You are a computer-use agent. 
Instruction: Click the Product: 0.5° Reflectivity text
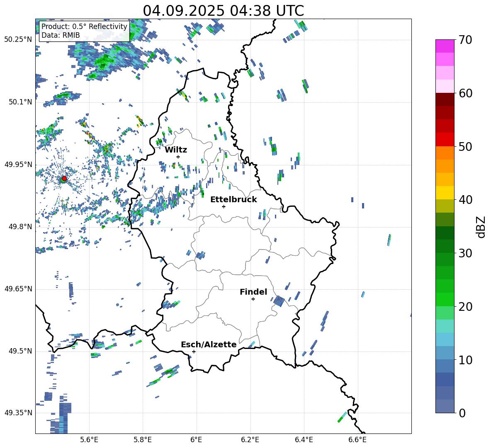tap(84, 26)
